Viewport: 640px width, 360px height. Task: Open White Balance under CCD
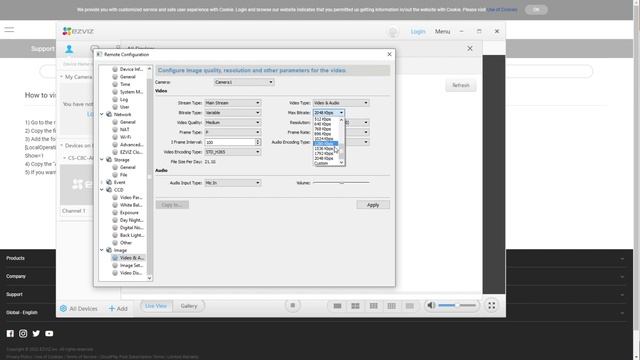131,205
